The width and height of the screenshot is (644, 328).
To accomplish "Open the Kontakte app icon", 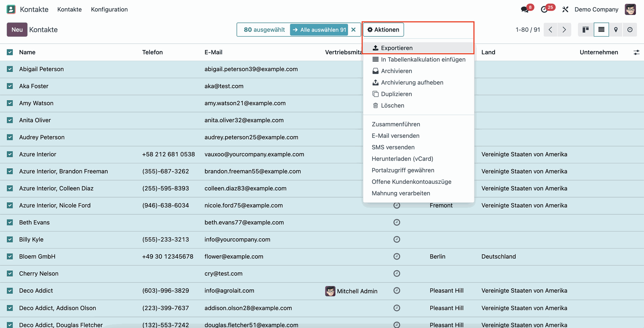I will pyautogui.click(x=11, y=9).
